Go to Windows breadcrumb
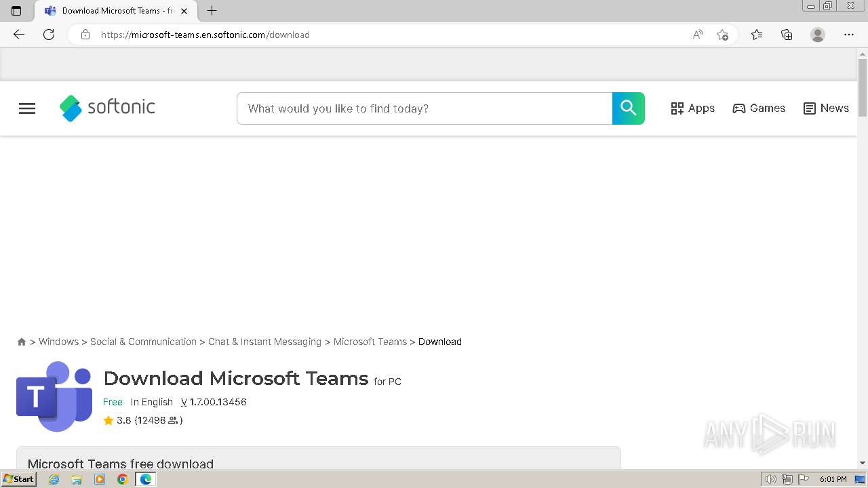 tap(58, 342)
